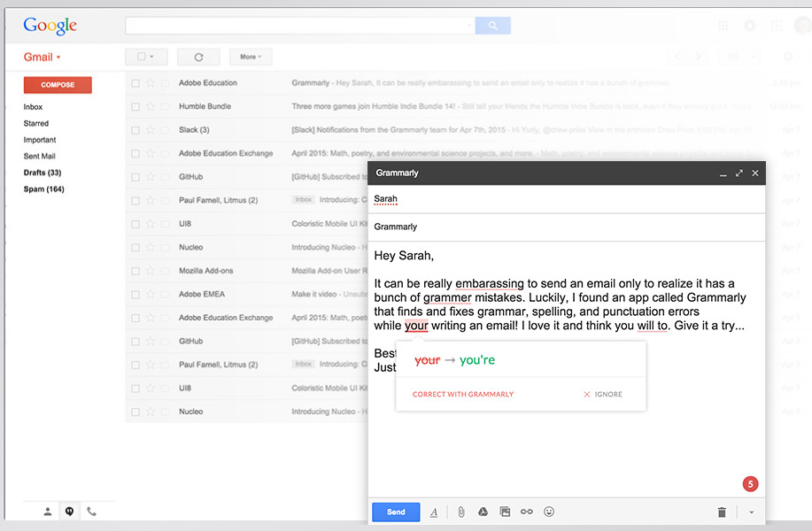Click the Google search input field

point(298,26)
